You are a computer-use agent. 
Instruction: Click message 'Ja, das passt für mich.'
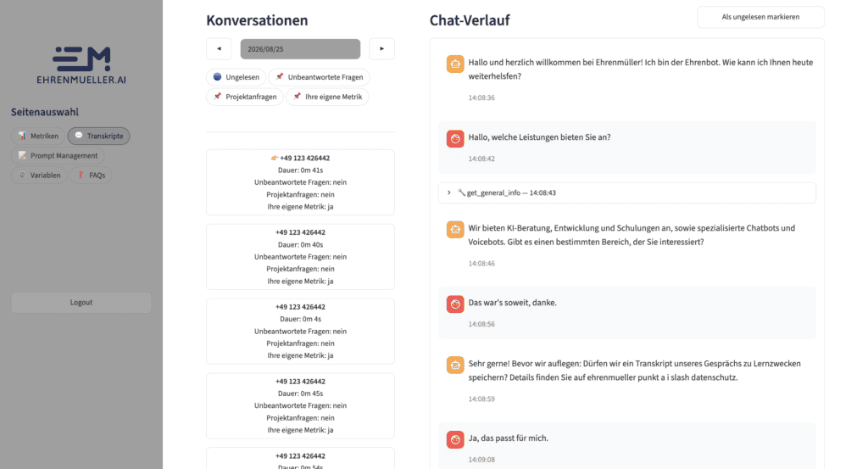click(x=509, y=438)
